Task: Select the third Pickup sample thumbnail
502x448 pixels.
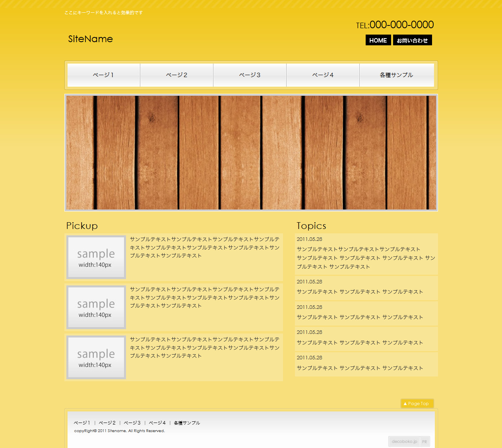Action: tap(96, 357)
